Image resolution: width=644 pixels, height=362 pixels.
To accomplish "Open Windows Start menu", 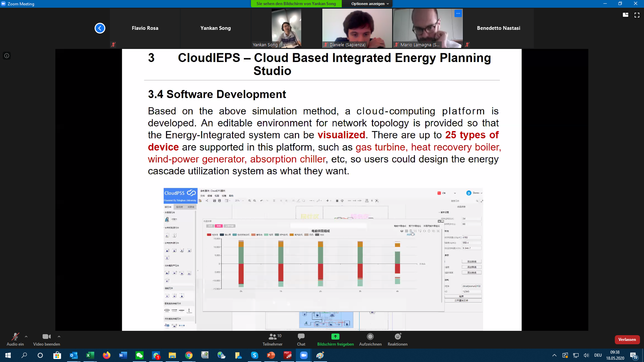I will coord(8,355).
